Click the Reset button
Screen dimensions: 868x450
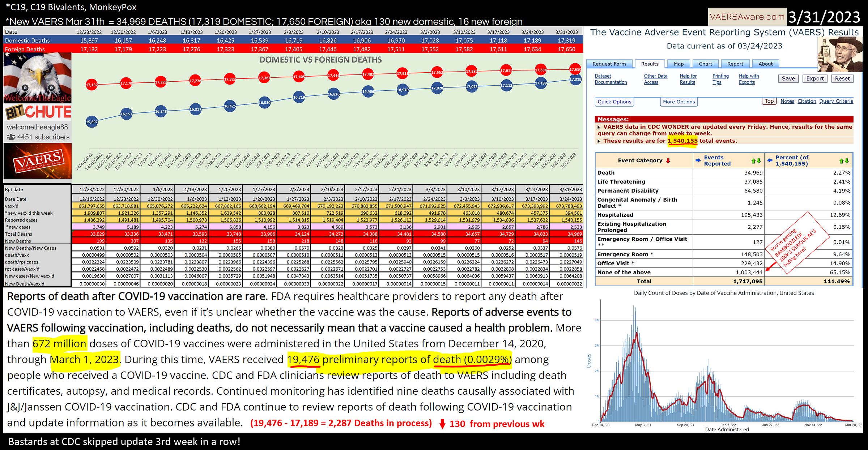[842, 79]
